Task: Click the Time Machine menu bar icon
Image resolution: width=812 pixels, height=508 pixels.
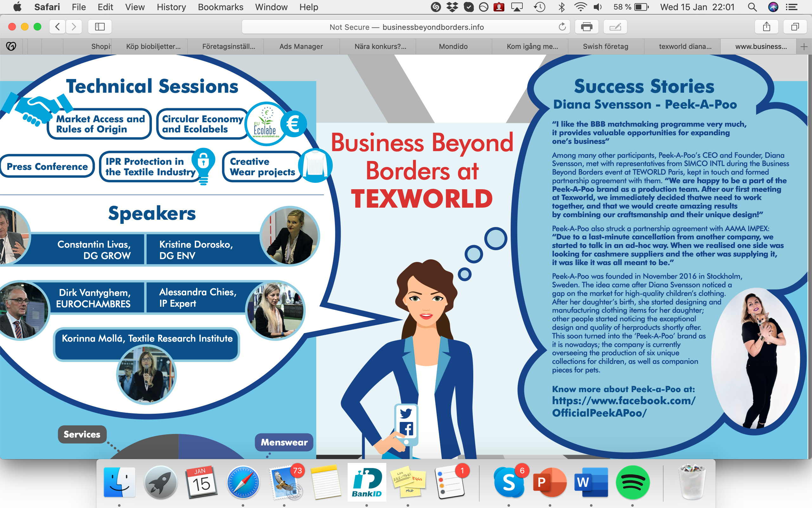Action: tap(539, 7)
